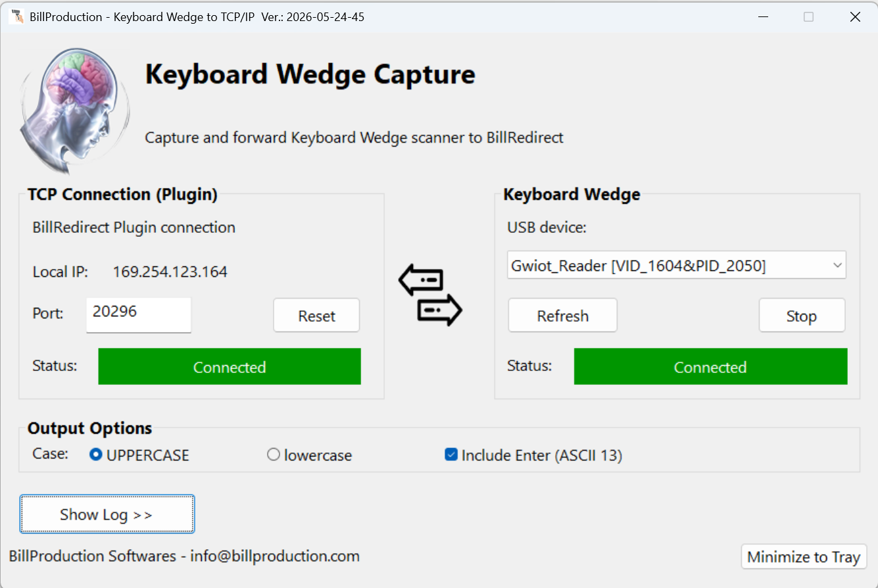Reset the TCP connection
878x588 pixels.
(x=316, y=316)
